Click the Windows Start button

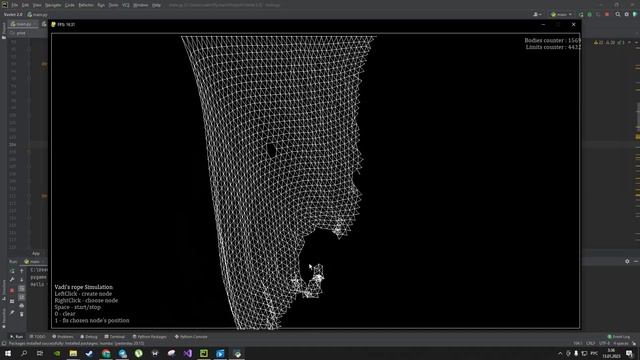coord(8,353)
